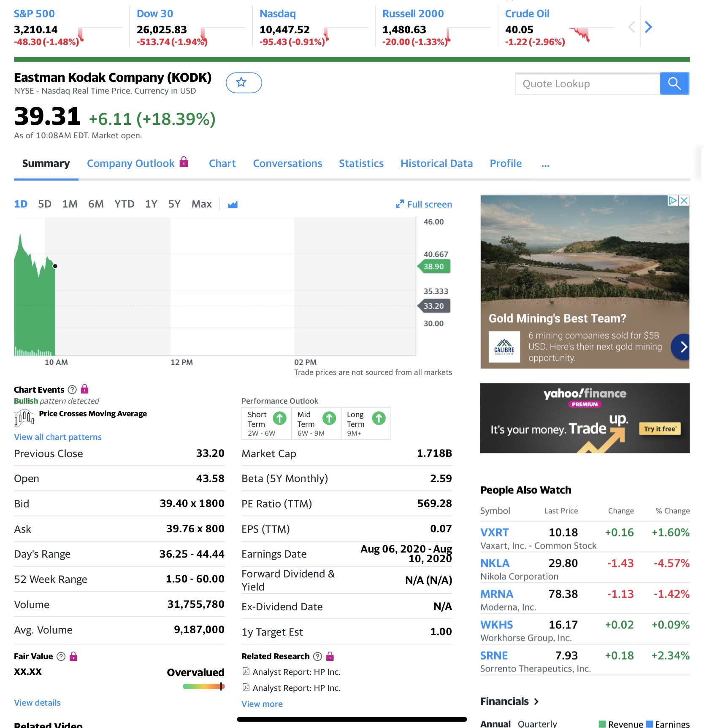Click Related Research premium lock icon
The height and width of the screenshot is (728, 704).
pyautogui.click(x=330, y=656)
